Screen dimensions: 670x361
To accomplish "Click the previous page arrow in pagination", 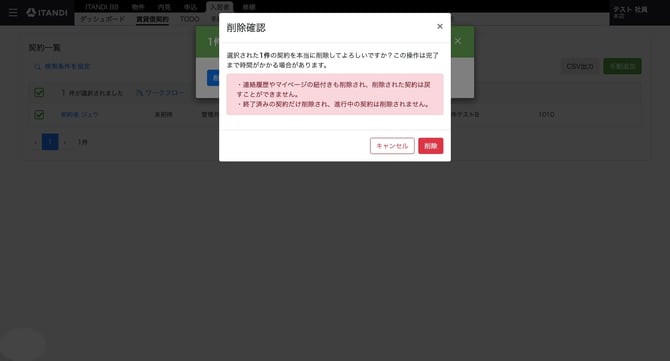I will pos(35,142).
